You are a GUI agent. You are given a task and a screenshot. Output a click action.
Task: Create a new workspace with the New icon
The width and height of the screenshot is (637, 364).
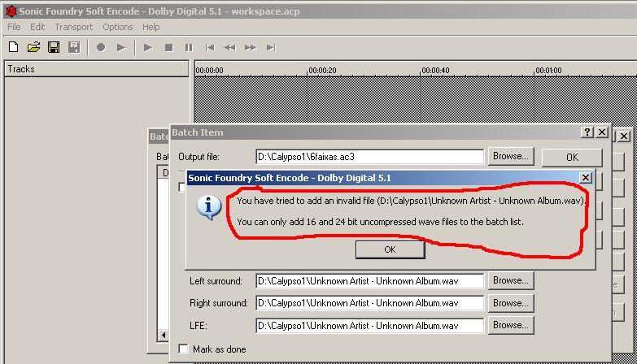(13, 47)
